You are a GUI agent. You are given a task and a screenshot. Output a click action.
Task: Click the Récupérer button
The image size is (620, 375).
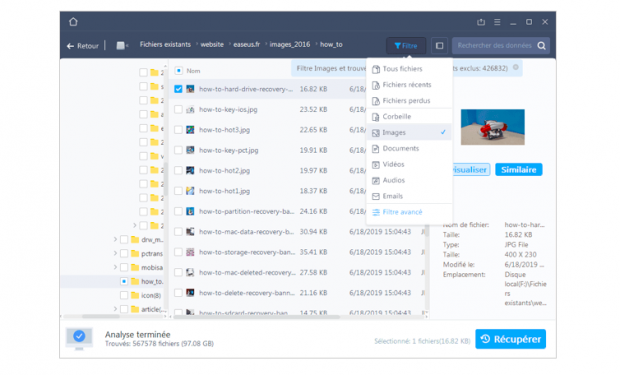pyautogui.click(x=510, y=339)
